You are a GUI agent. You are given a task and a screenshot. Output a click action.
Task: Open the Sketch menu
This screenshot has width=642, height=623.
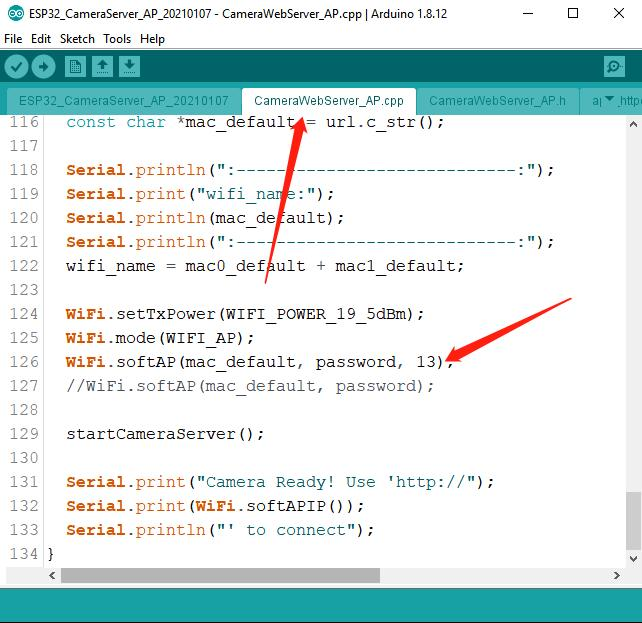click(x=77, y=39)
